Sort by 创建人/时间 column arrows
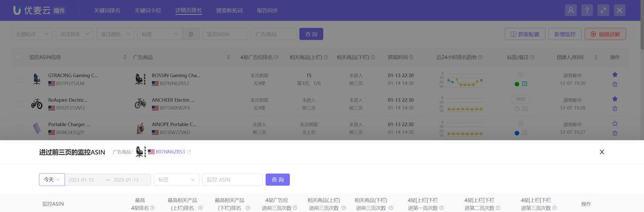This screenshot has height=212, width=644. click(x=596, y=57)
